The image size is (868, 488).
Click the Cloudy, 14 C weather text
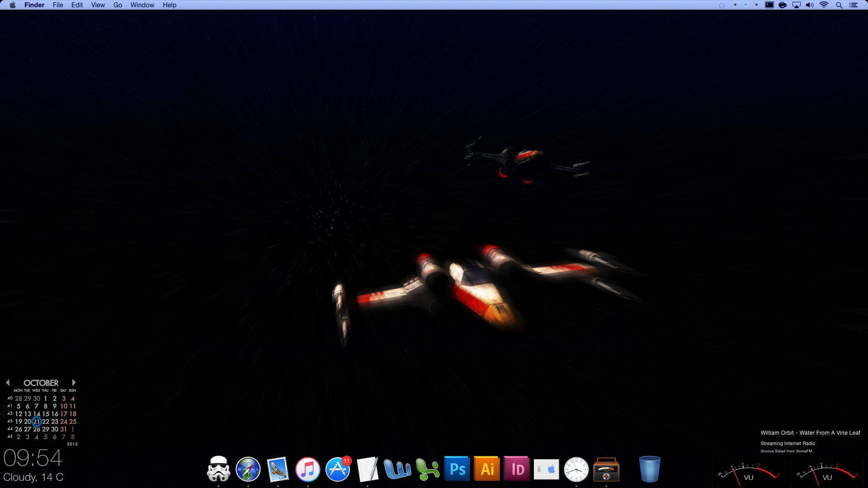[33, 477]
